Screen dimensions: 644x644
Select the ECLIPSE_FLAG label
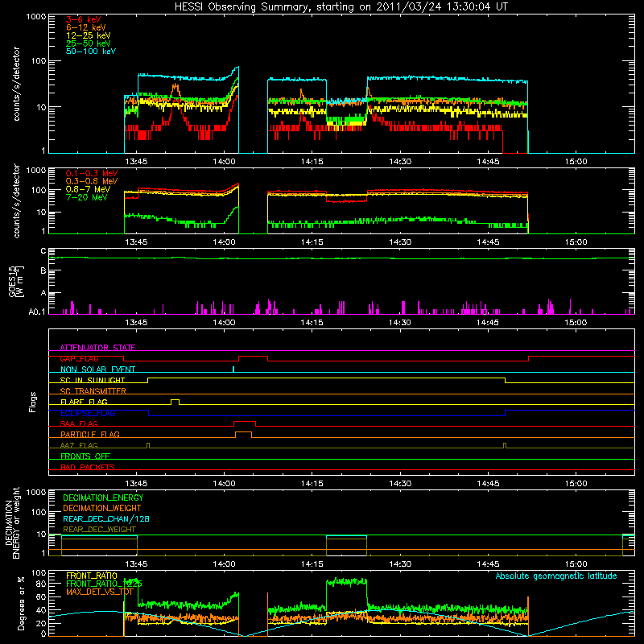[x=88, y=413]
